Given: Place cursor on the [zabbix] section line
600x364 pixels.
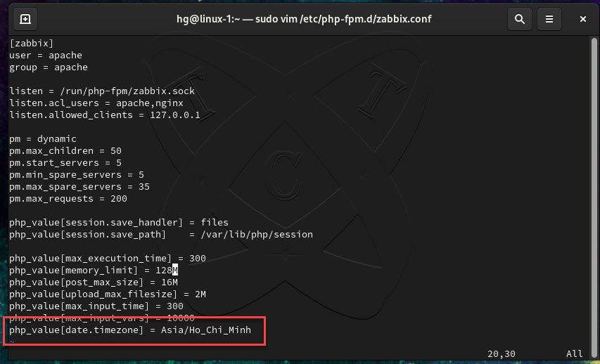Looking at the screenshot, I should coord(32,43).
